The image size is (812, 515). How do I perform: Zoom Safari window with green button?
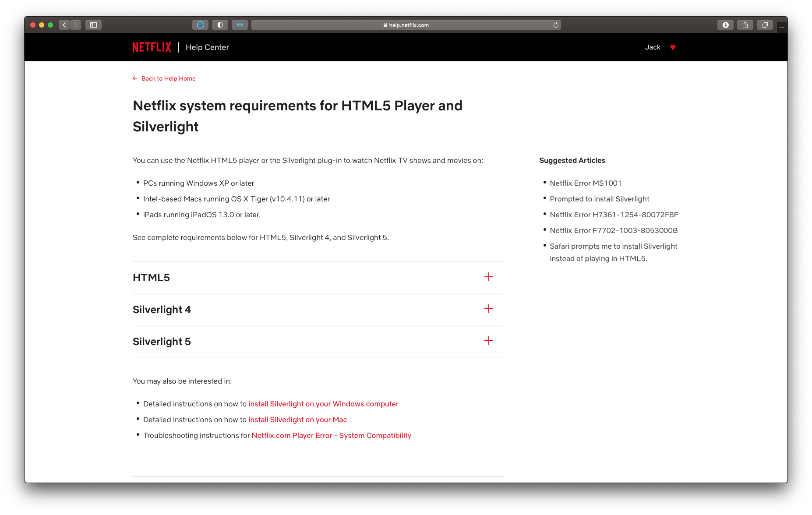point(50,25)
